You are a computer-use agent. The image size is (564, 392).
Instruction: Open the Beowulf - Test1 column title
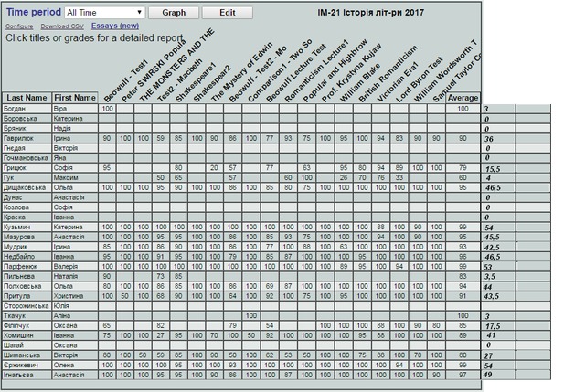click(126, 81)
